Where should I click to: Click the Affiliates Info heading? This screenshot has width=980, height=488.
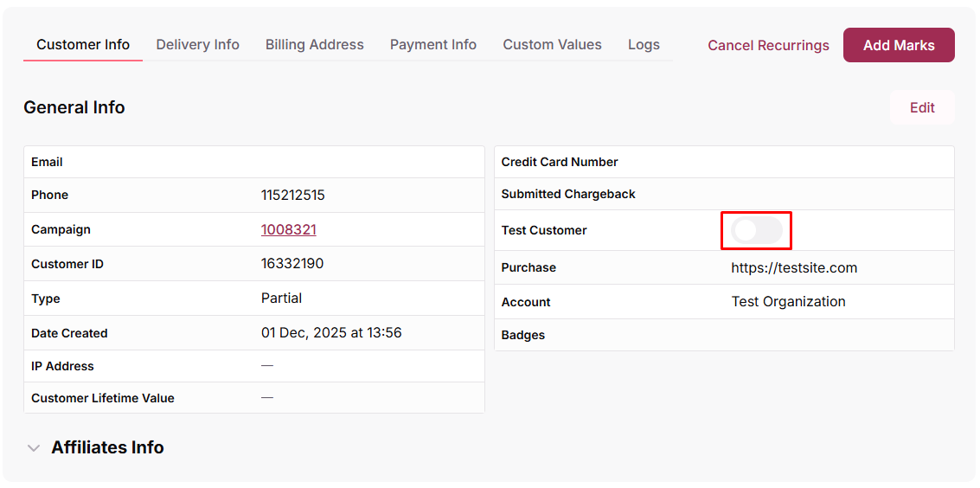[x=107, y=447]
